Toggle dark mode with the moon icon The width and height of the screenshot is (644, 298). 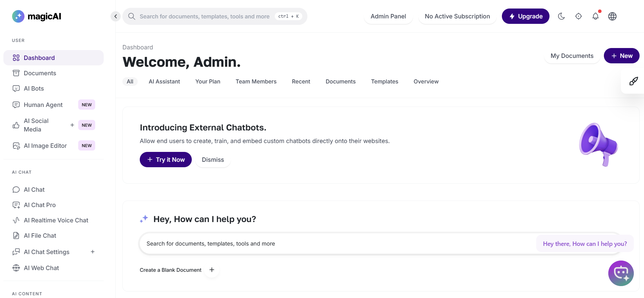(561, 16)
